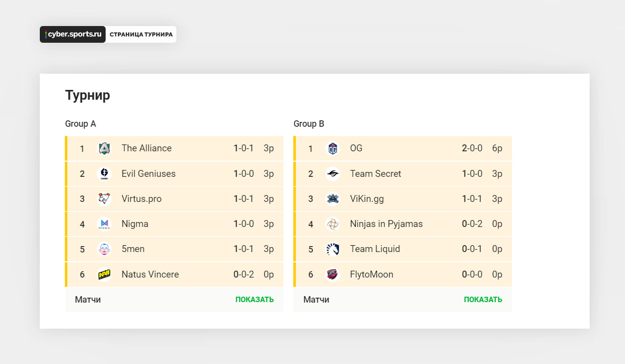This screenshot has width=625, height=364.
Task: Open Evil Geniuses team name
Action: click(148, 174)
